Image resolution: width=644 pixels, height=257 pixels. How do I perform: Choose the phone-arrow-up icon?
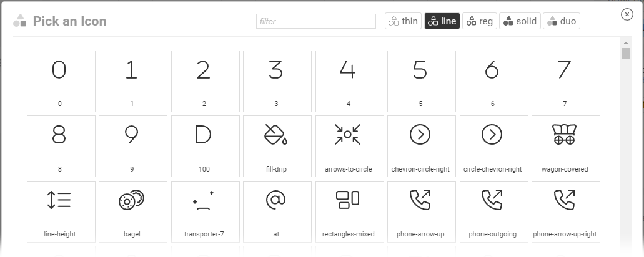[422, 211]
